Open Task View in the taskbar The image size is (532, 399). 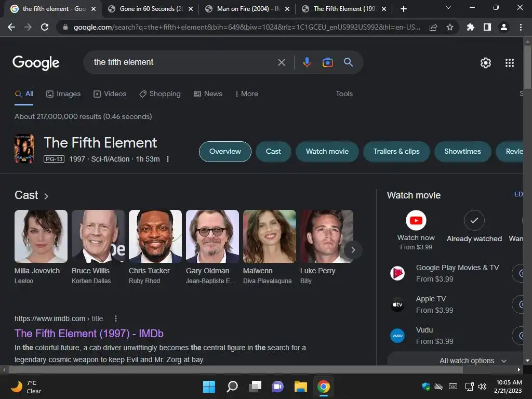(255, 387)
